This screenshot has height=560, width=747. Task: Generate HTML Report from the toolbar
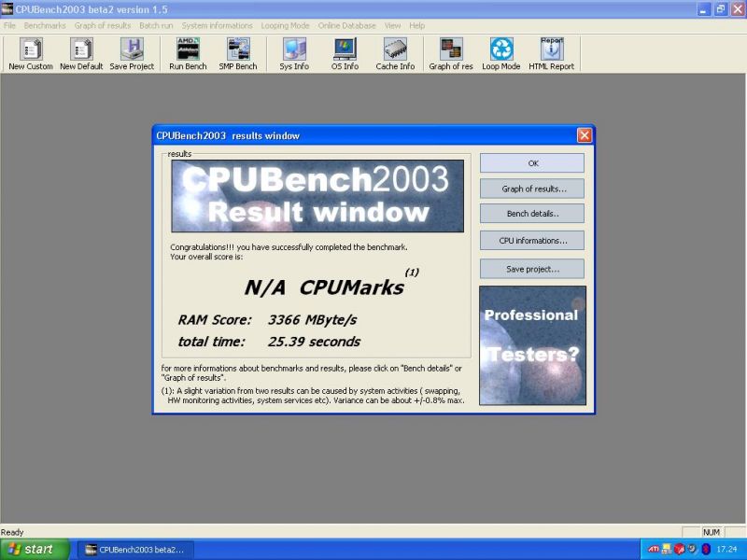552,54
